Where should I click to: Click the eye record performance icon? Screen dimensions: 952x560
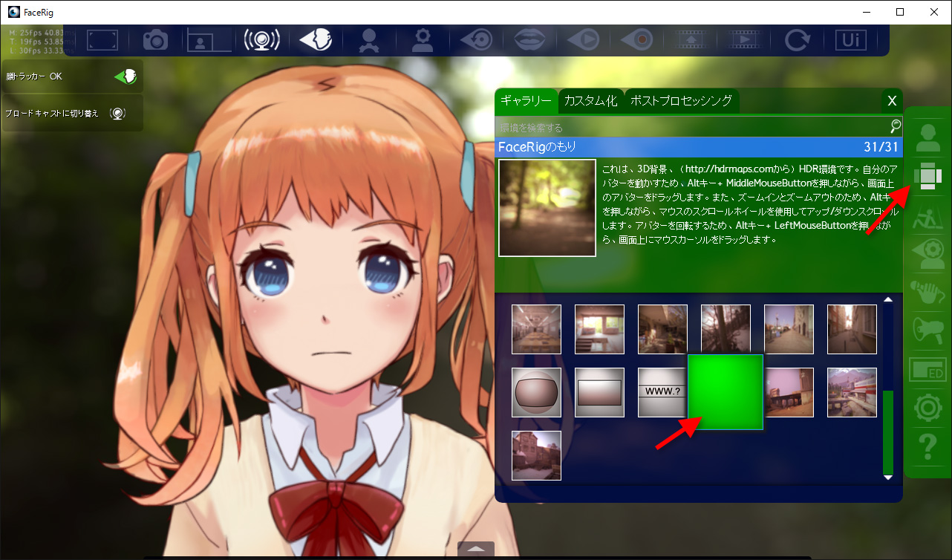(636, 39)
